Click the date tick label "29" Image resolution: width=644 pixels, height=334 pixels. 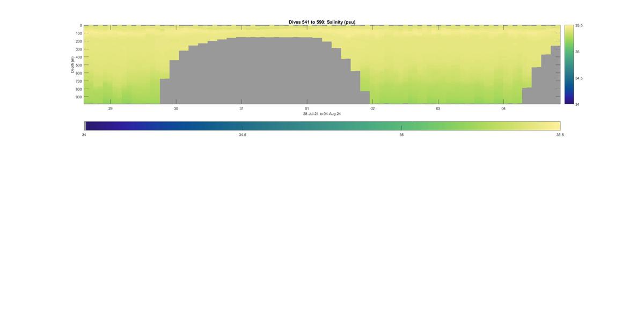[111, 108]
